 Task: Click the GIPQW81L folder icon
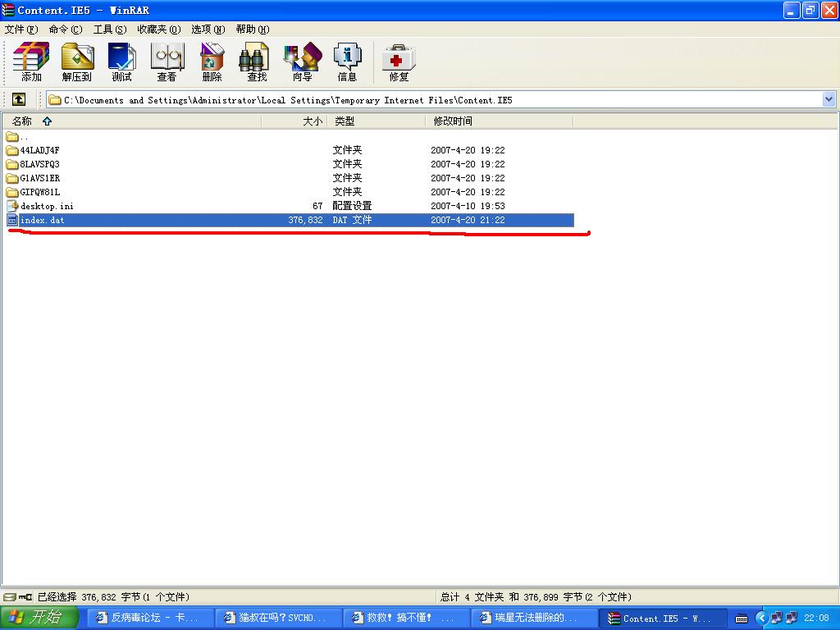(12, 192)
